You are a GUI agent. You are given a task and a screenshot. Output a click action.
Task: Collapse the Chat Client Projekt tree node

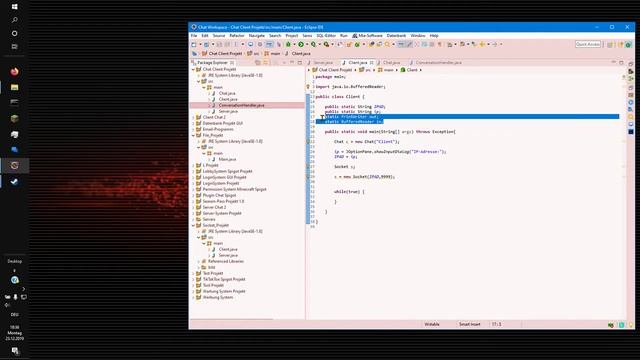(x=193, y=69)
